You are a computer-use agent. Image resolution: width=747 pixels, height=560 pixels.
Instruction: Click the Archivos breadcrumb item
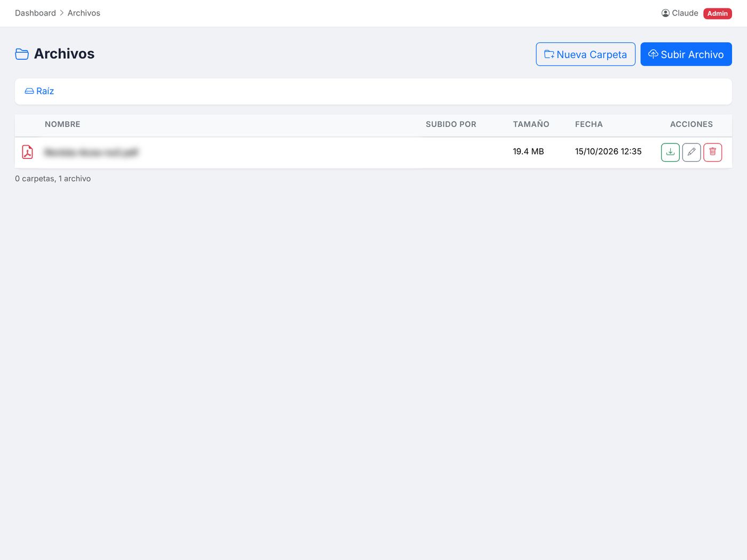coord(84,13)
